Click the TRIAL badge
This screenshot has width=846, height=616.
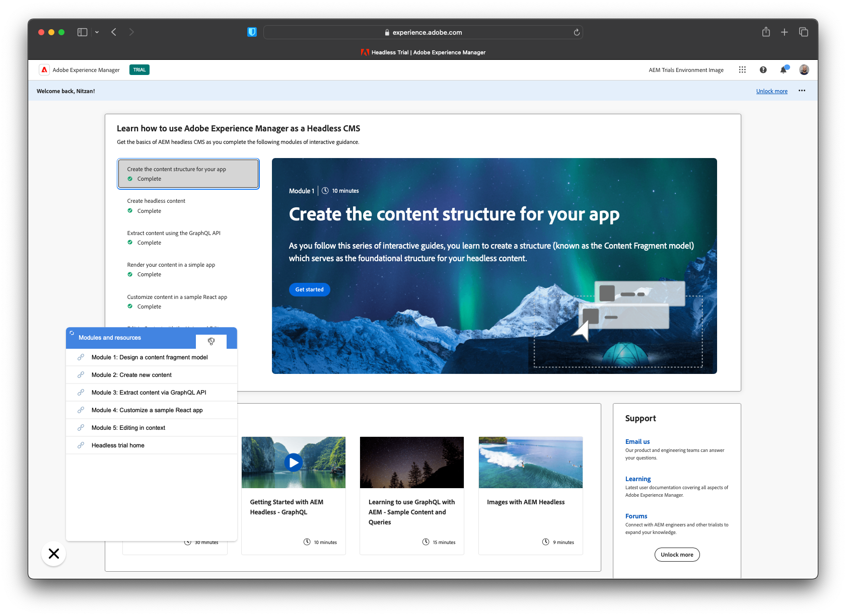(139, 70)
